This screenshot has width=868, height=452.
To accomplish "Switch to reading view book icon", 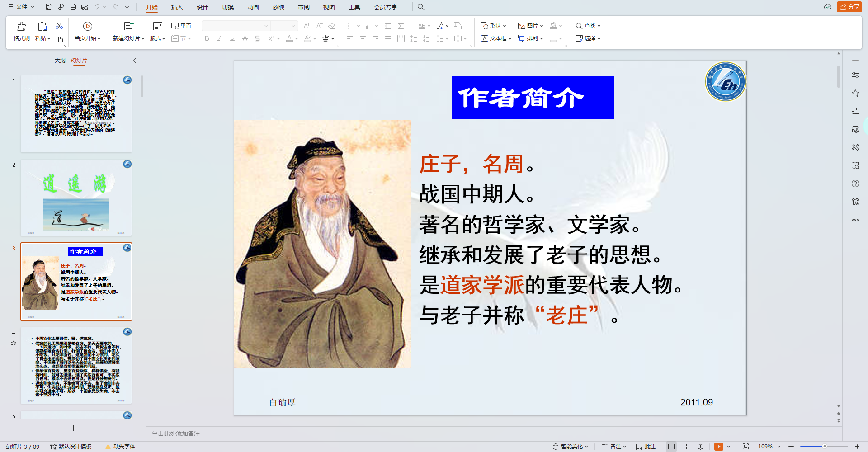I will click(x=700, y=447).
